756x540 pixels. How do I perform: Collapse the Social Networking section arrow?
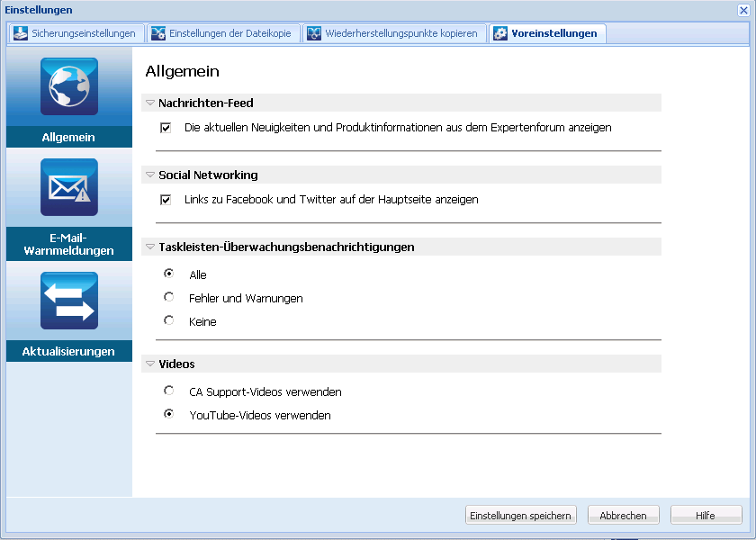(x=150, y=175)
